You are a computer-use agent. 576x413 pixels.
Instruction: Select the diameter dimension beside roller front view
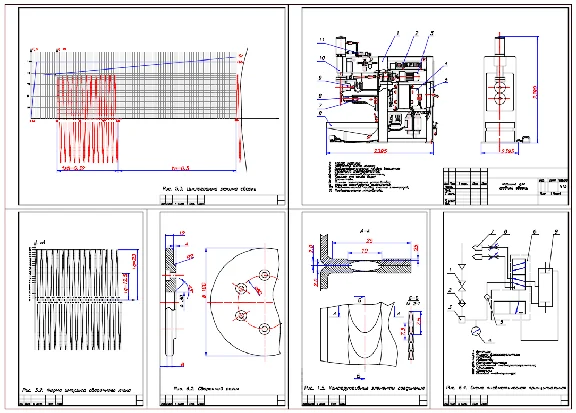coord(204,302)
